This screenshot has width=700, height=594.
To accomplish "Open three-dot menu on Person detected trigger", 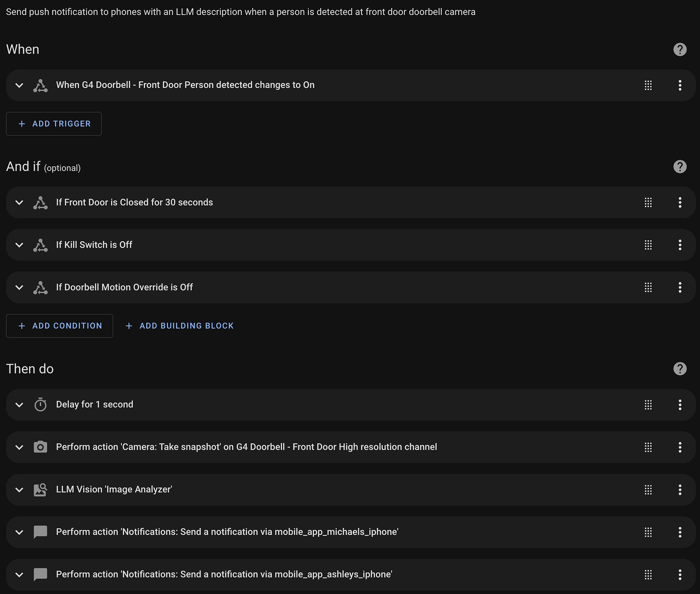I will coord(680,85).
